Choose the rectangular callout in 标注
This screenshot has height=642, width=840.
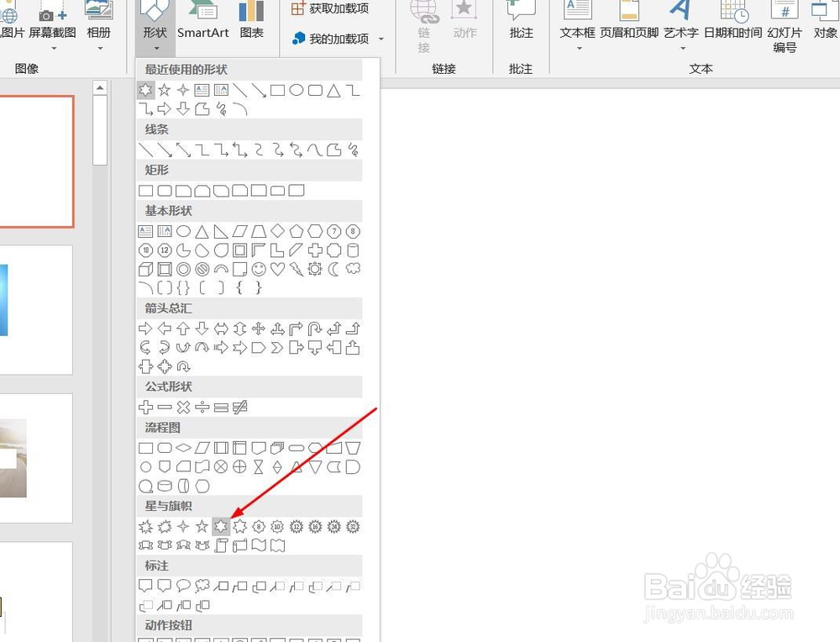[145, 586]
